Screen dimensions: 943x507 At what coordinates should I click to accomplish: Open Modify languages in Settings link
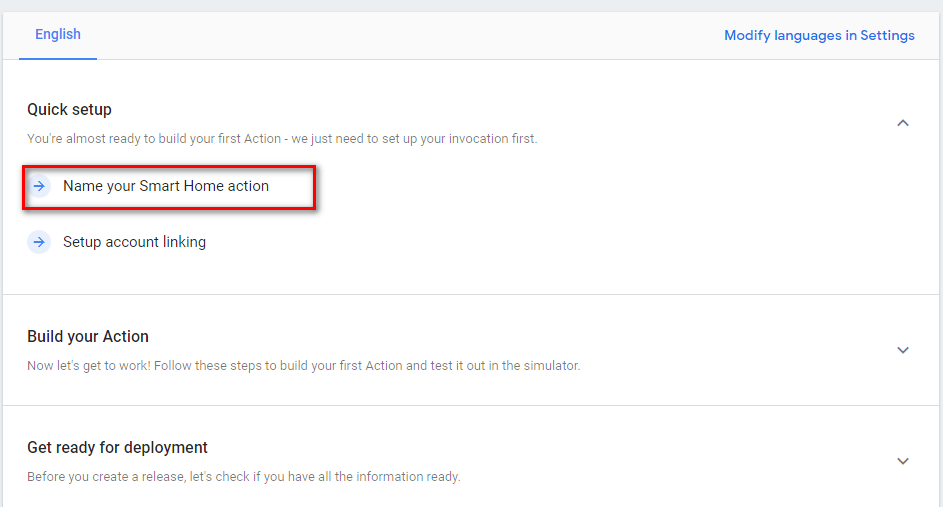(819, 35)
